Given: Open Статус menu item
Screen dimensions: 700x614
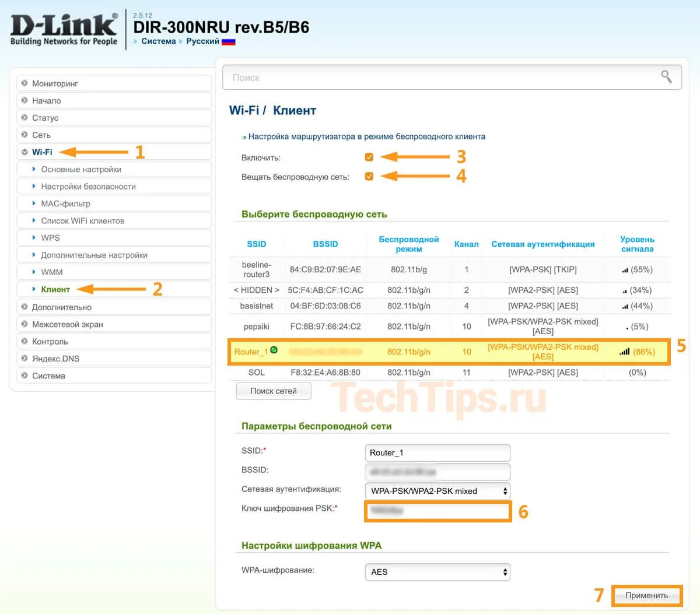Looking at the screenshot, I should pos(114,118).
